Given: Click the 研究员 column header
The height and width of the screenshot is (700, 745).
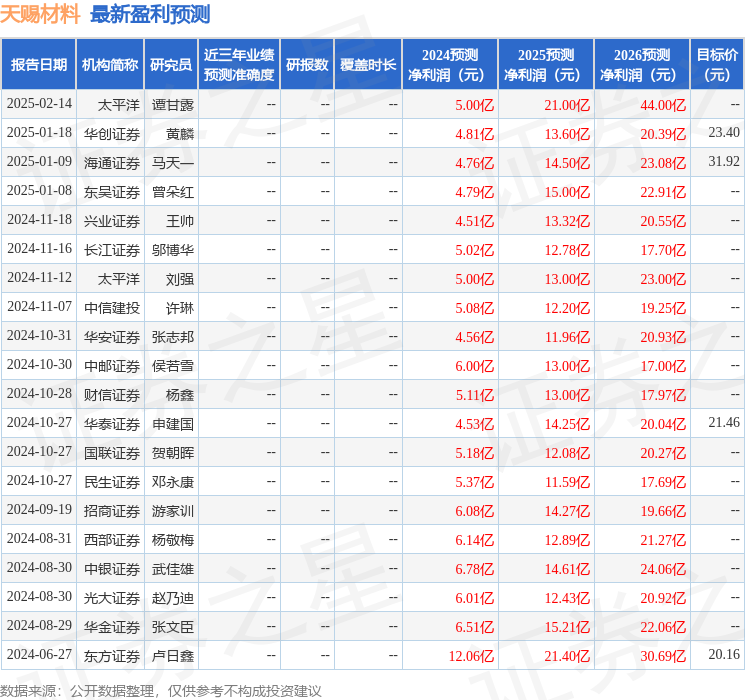Looking at the screenshot, I should 171,65.
